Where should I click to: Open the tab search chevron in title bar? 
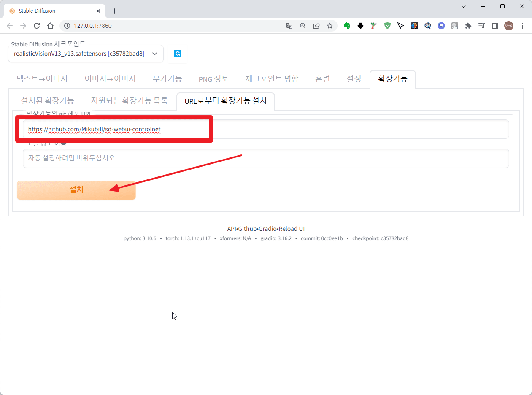[x=464, y=6]
